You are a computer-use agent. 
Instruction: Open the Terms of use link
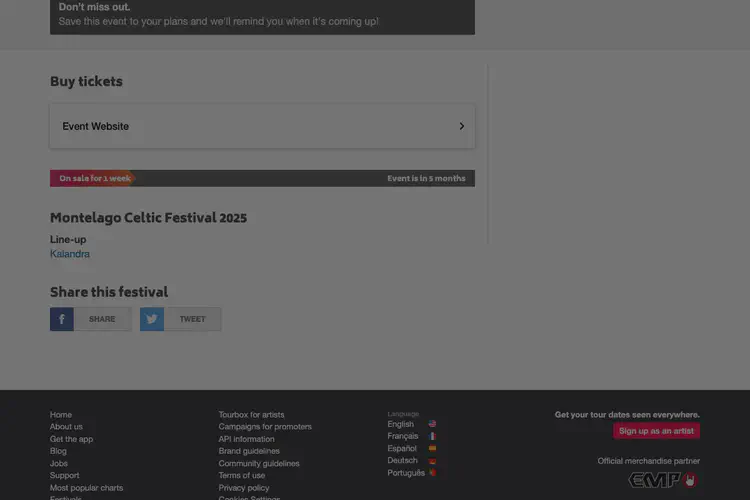point(242,476)
